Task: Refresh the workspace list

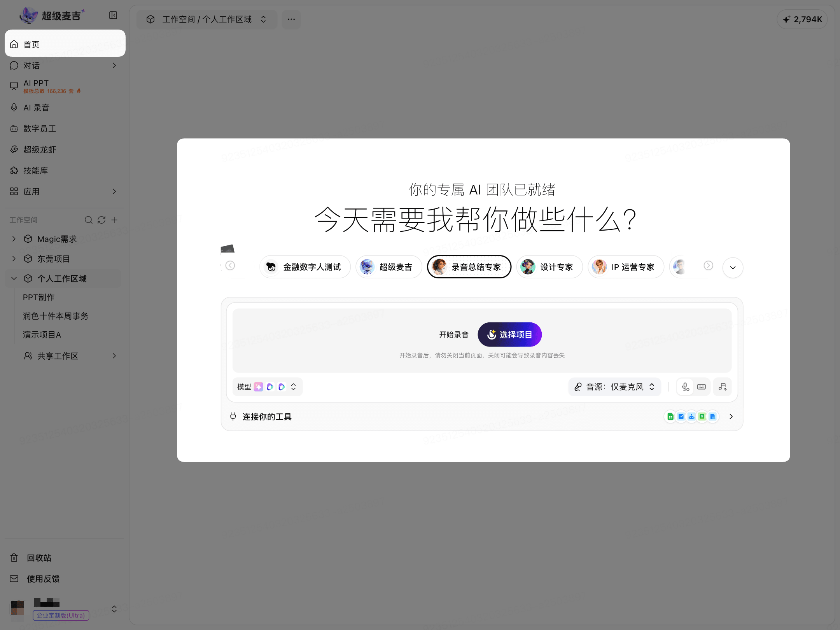Action: point(101,220)
